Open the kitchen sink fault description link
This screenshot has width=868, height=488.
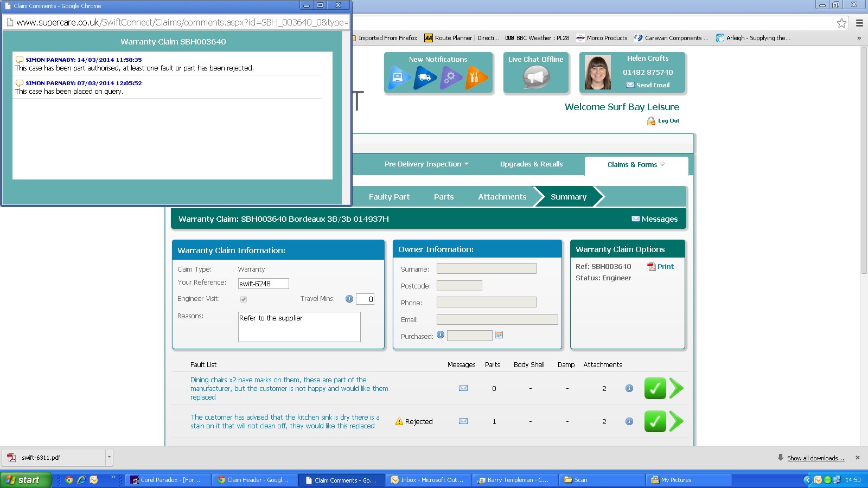(285, 422)
